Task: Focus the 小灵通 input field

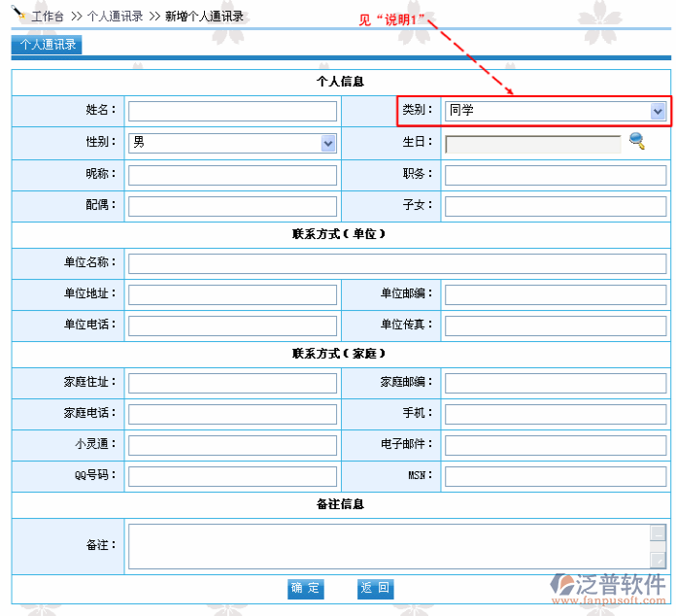Action: (x=232, y=445)
